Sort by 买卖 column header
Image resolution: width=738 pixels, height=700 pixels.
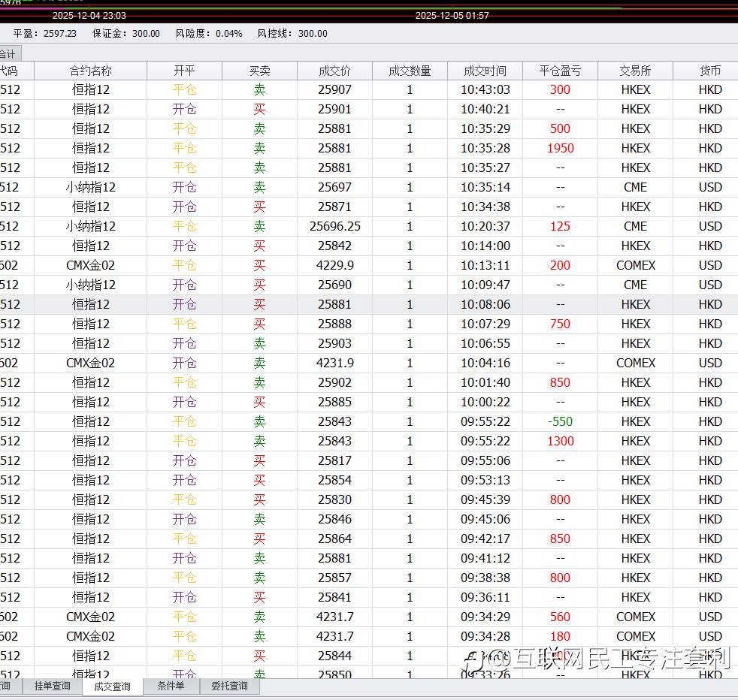[x=259, y=71]
